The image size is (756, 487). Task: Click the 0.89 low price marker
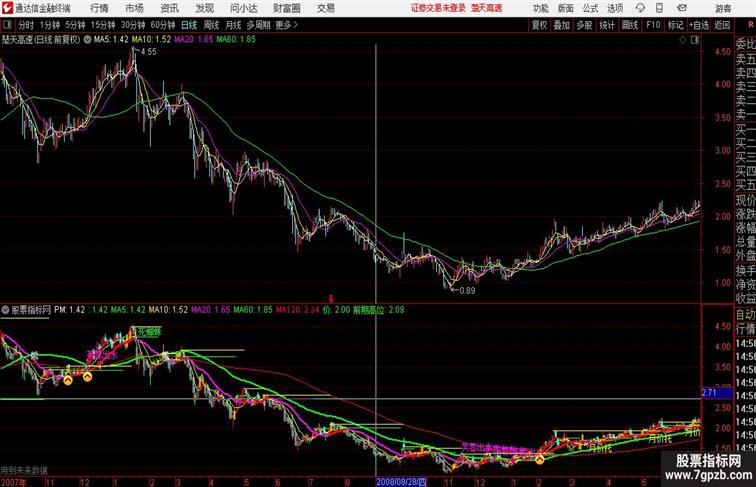coord(467,291)
